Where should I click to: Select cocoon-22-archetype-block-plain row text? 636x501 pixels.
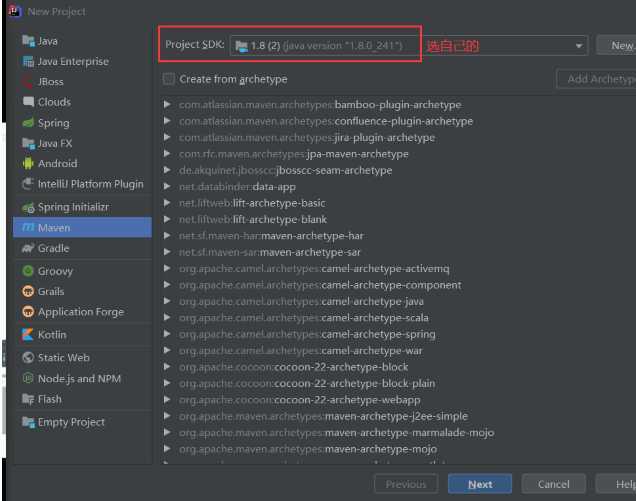307,383
